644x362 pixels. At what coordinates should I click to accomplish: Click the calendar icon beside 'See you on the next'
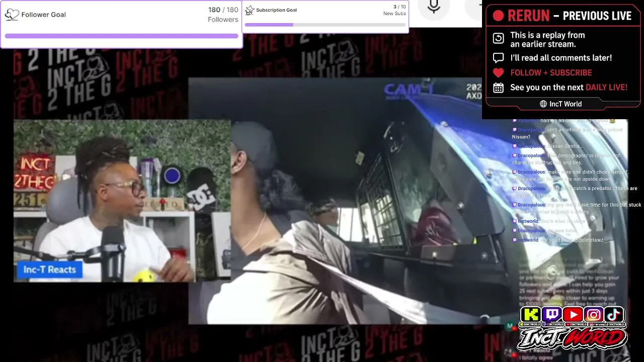point(498,88)
